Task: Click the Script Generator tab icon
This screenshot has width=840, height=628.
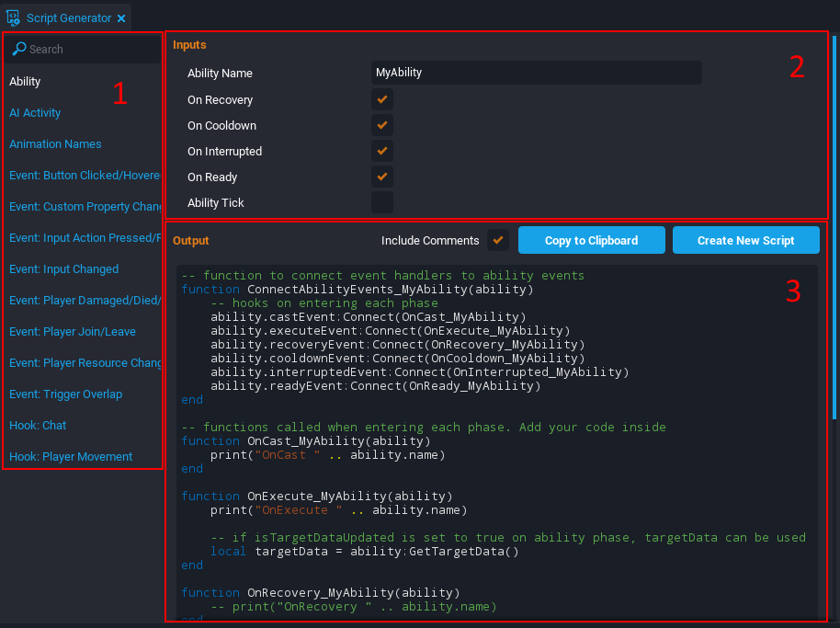Action: pos(14,17)
